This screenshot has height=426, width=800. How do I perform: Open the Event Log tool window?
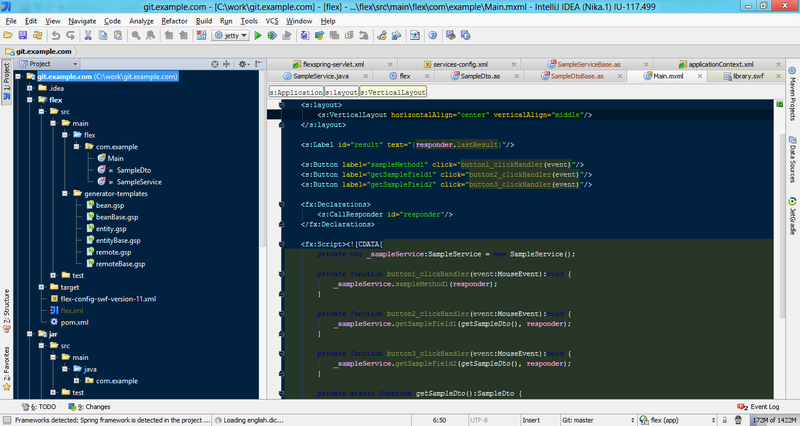click(759, 407)
